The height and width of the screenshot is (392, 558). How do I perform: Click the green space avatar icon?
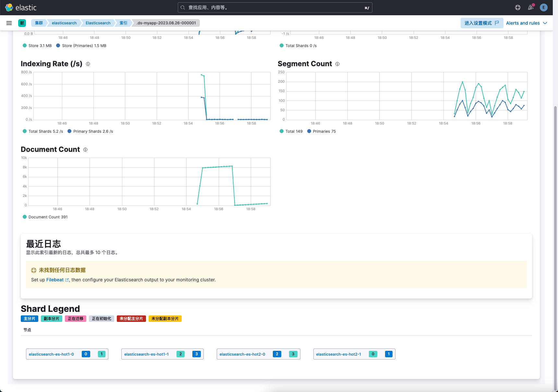pyautogui.click(x=22, y=23)
